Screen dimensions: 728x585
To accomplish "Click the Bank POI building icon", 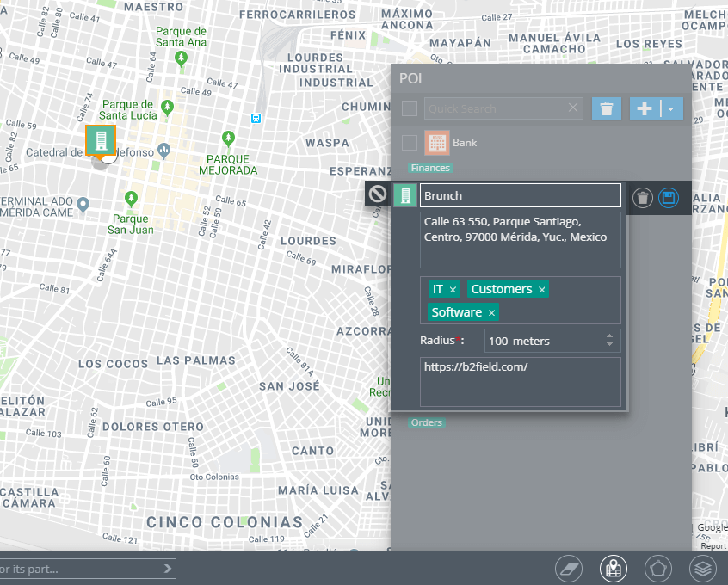I will [x=437, y=143].
